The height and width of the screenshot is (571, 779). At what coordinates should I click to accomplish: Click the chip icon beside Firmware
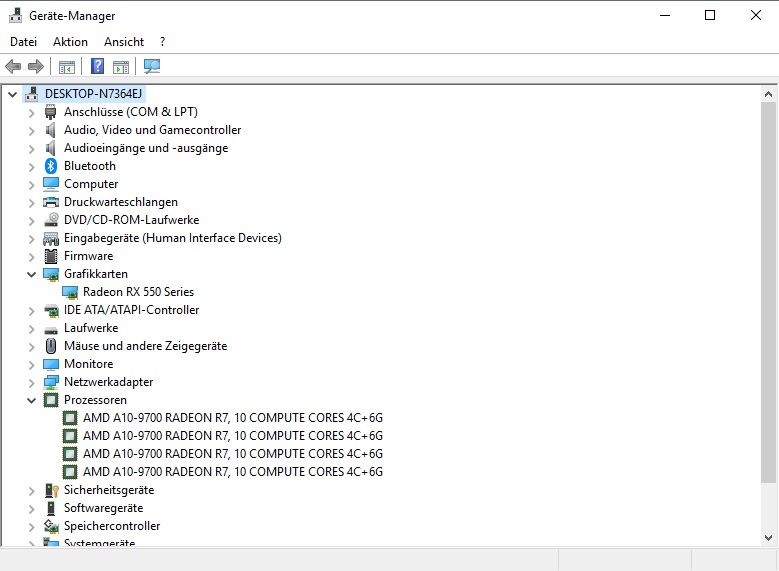click(x=51, y=256)
